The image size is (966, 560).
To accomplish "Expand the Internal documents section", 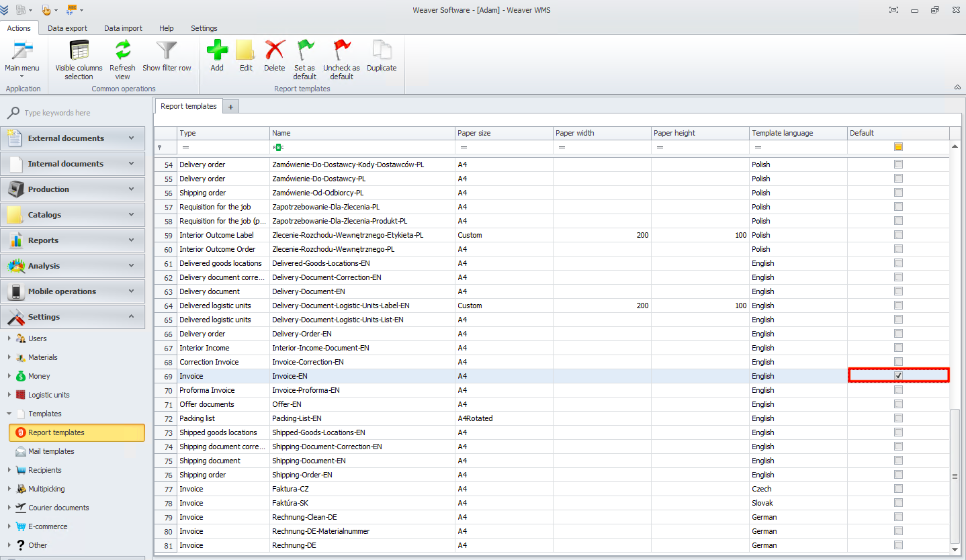I will pos(132,163).
